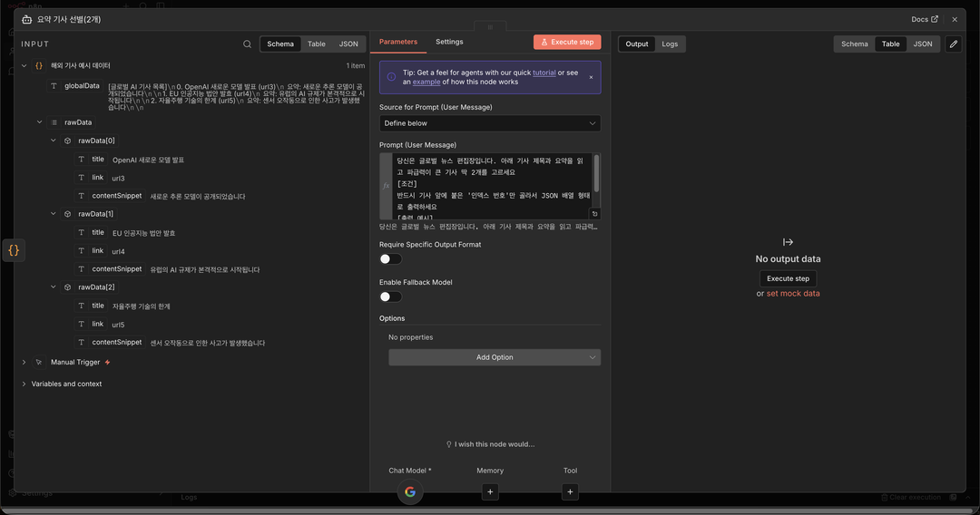Dismiss the tutorial tip banner
This screenshot has width=980, height=515.
click(591, 77)
